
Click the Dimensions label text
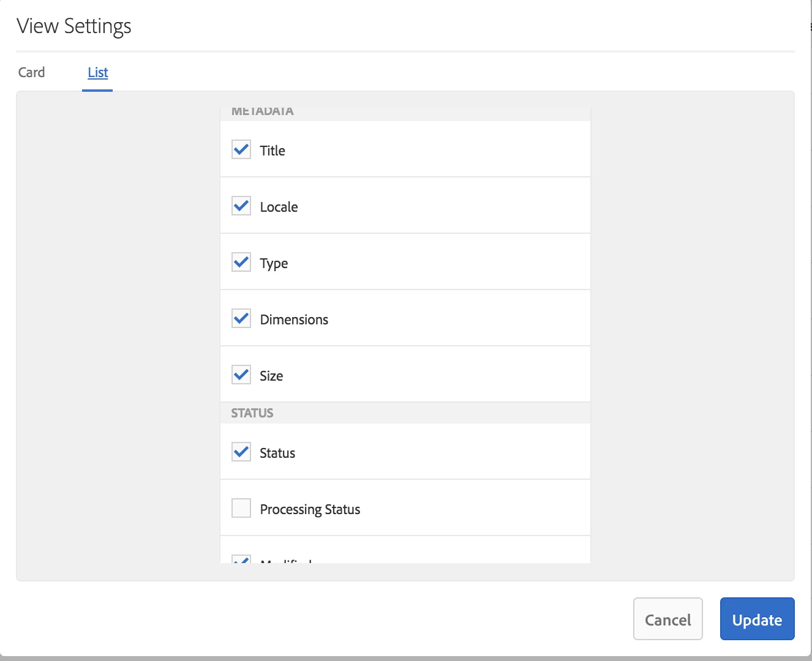tap(294, 319)
